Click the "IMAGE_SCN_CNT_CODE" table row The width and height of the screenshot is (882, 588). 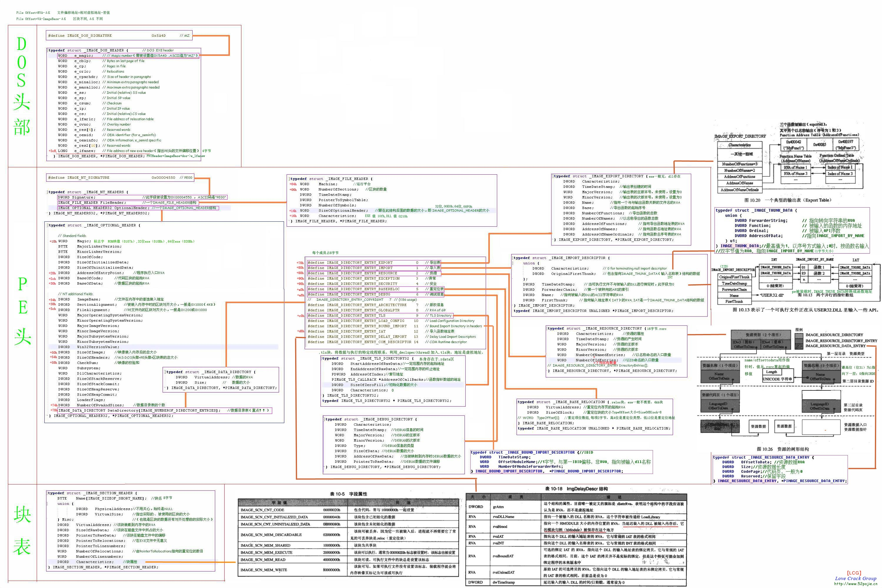(x=349, y=510)
